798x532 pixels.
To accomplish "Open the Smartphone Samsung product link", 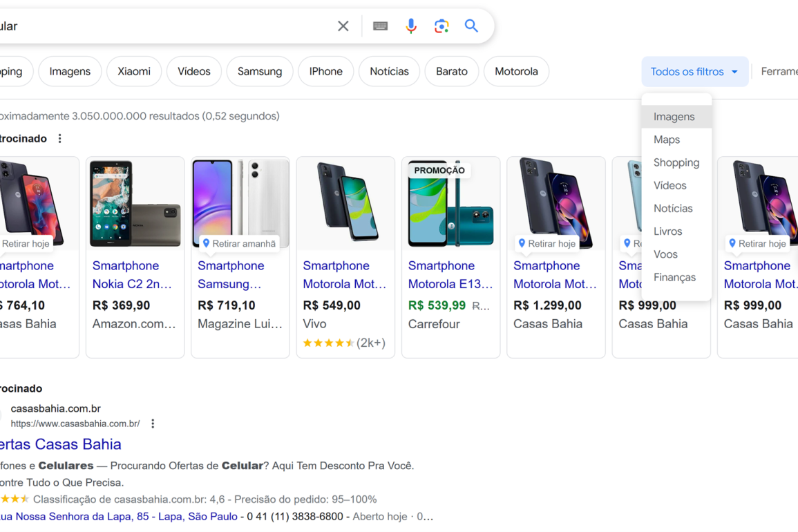I will [231, 275].
